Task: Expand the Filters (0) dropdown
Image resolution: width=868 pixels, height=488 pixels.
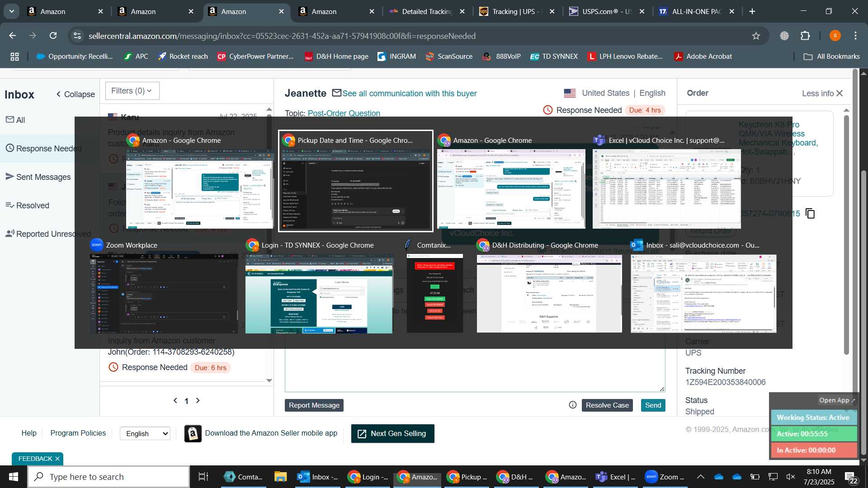Action: click(132, 91)
